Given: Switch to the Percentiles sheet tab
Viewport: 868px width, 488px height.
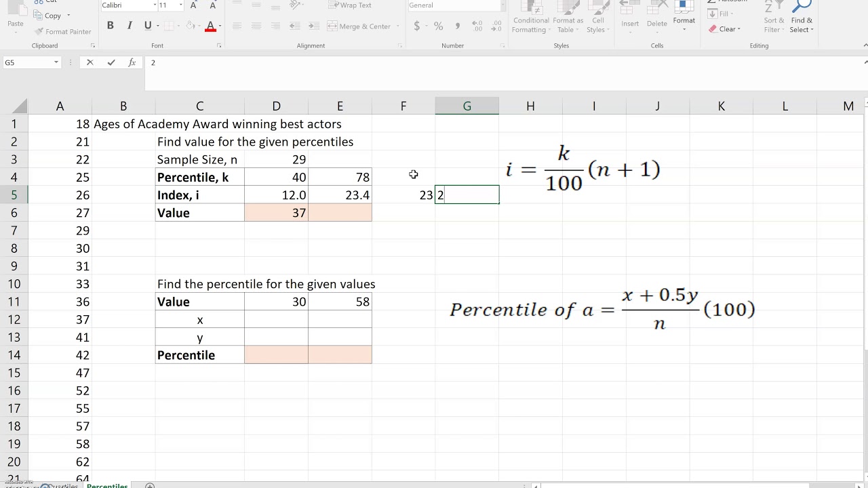Looking at the screenshot, I should click(x=107, y=485).
